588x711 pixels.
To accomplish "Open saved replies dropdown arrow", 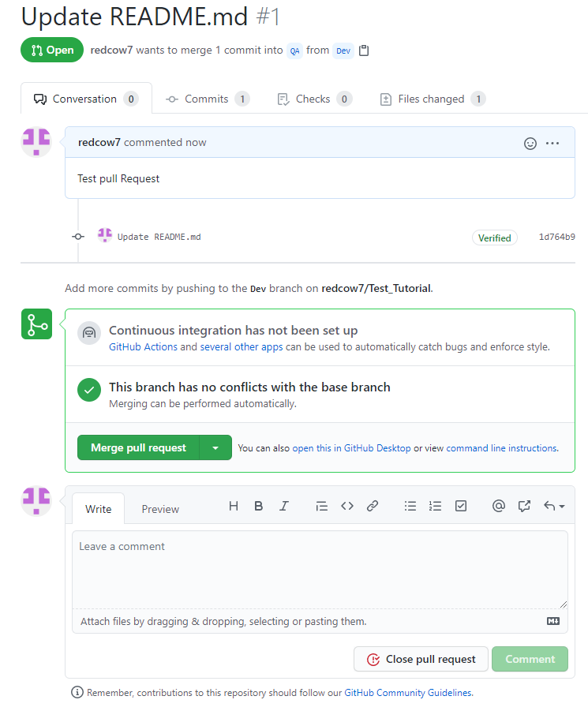I will (x=554, y=506).
